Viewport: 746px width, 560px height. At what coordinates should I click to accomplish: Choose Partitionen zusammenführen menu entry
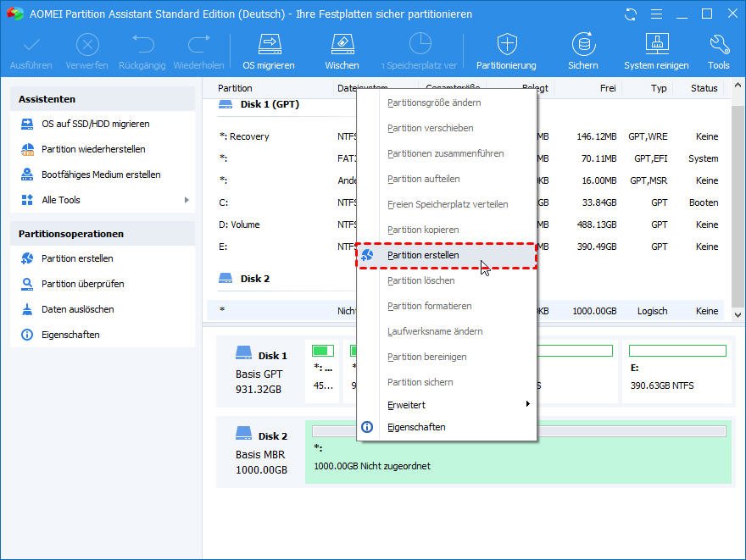tap(446, 153)
